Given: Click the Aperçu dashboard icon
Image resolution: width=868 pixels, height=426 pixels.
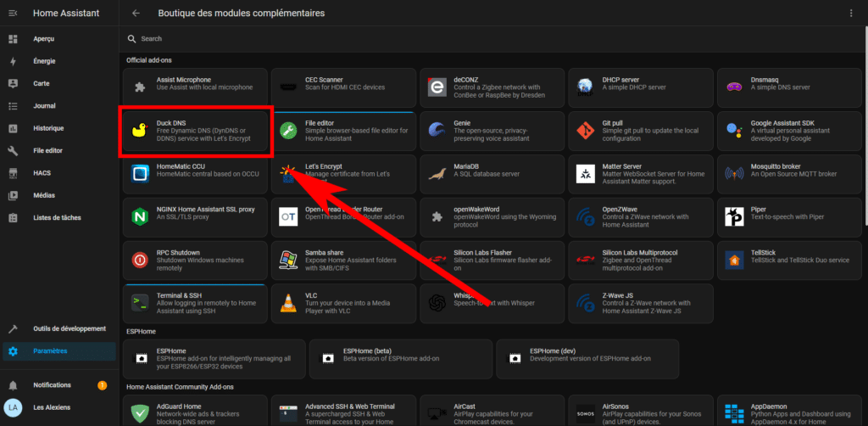Looking at the screenshot, I should (x=14, y=39).
